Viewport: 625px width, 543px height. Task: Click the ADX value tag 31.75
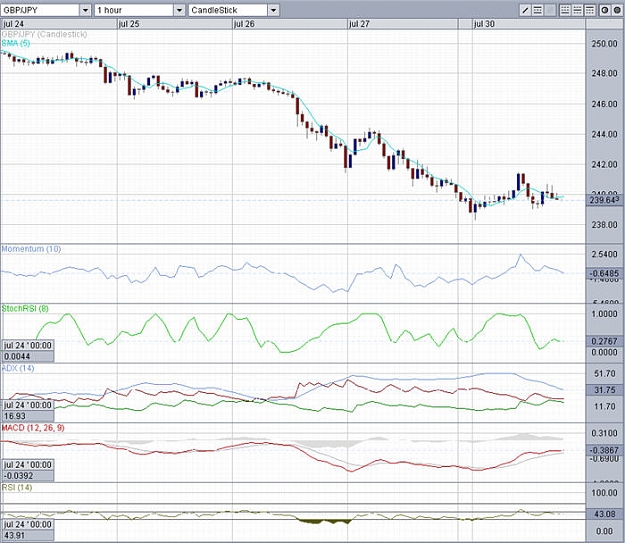tap(604, 390)
